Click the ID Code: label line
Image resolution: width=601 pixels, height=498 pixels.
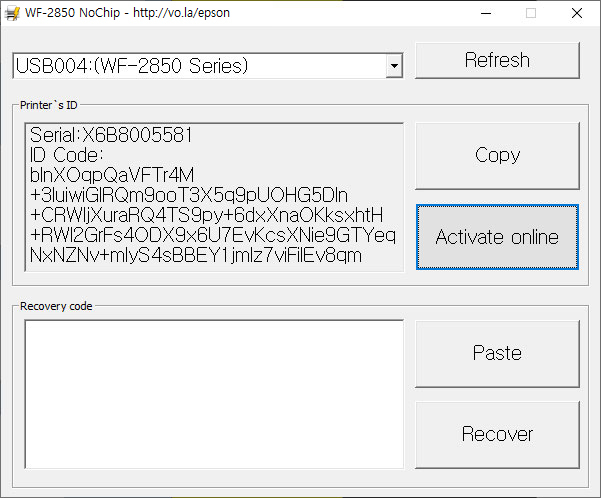point(66,155)
